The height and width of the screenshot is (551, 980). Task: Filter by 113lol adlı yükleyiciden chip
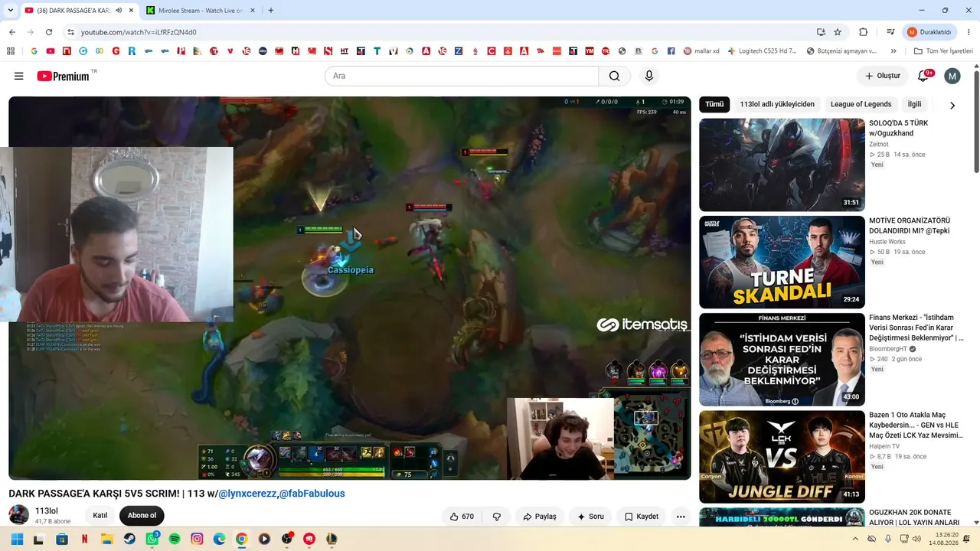777,104
